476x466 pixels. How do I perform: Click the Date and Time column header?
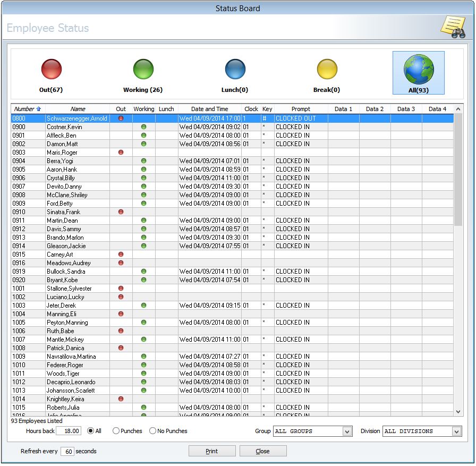tap(209, 109)
